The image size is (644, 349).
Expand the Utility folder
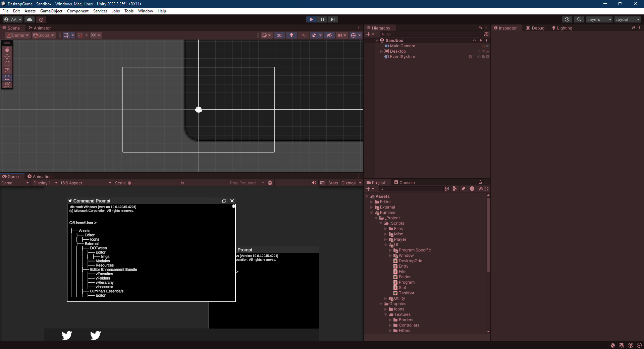click(385, 298)
